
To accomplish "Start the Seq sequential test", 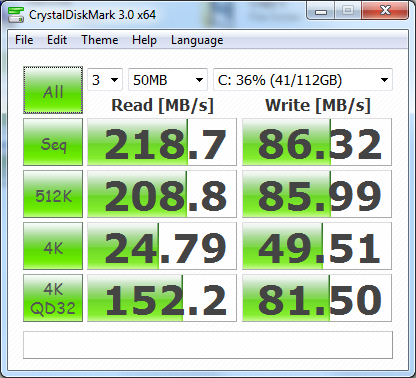I will [53, 142].
